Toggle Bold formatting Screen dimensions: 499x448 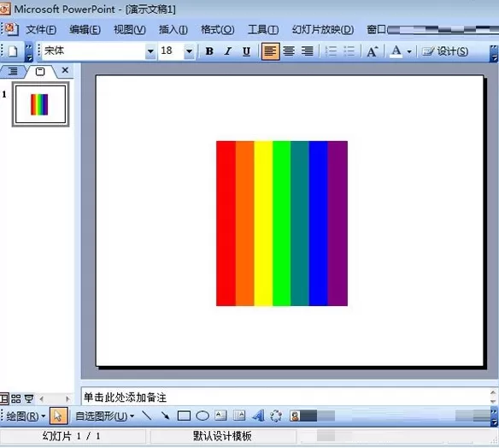[x=209, y=51]
